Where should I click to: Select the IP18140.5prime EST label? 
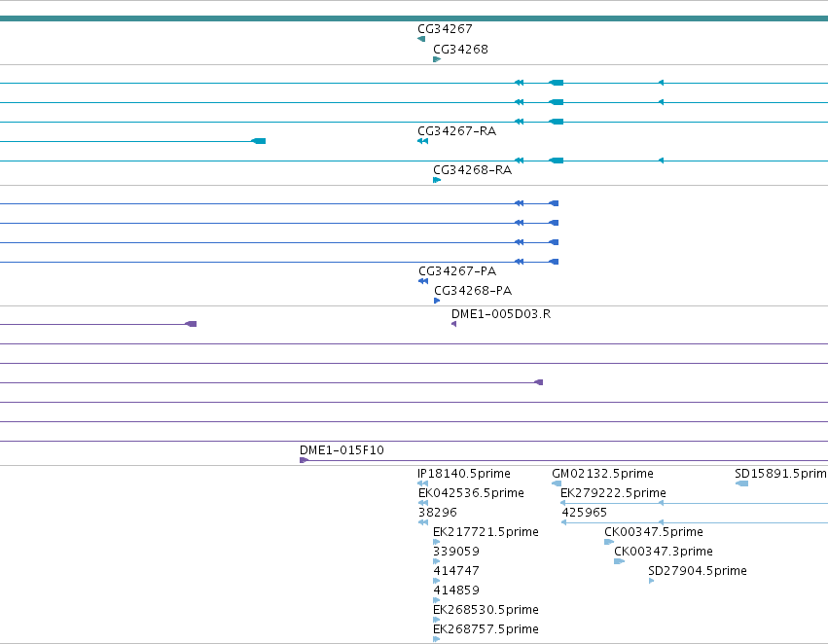(464, 474)
